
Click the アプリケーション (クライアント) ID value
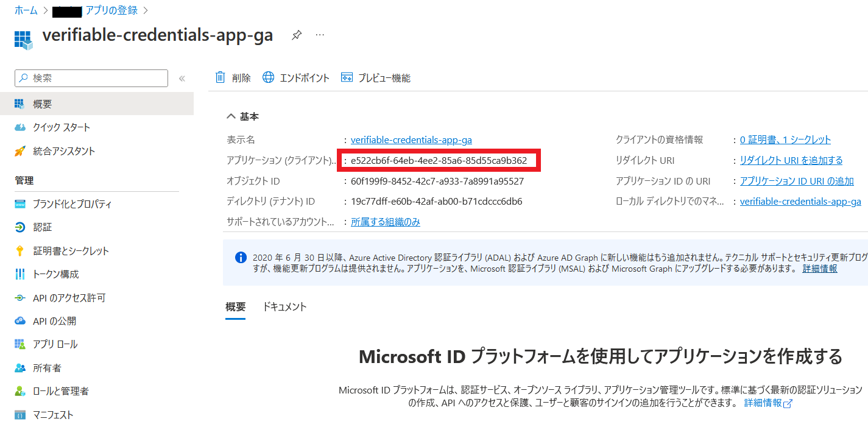click(439, 161)
